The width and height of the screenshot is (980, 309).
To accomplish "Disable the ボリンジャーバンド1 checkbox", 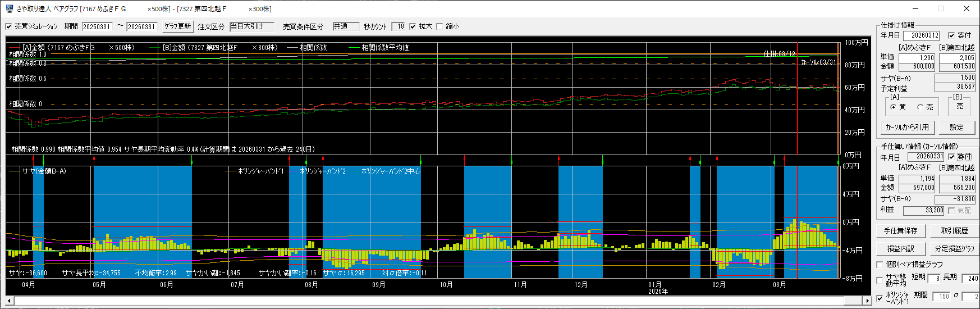I will pyautogui.click(x=880, y=298).
